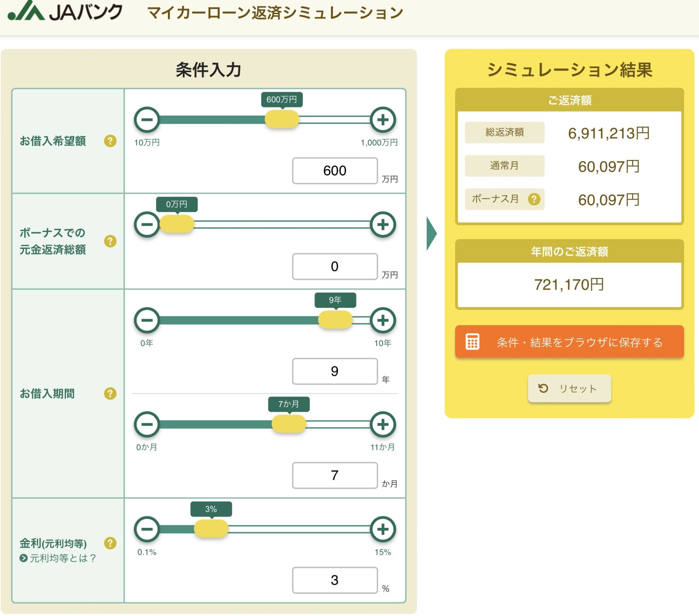Click the 年間のご返済額 heading
Image resolution: width=699 pixels, height=616 pixels.
(x=569, y=251)
